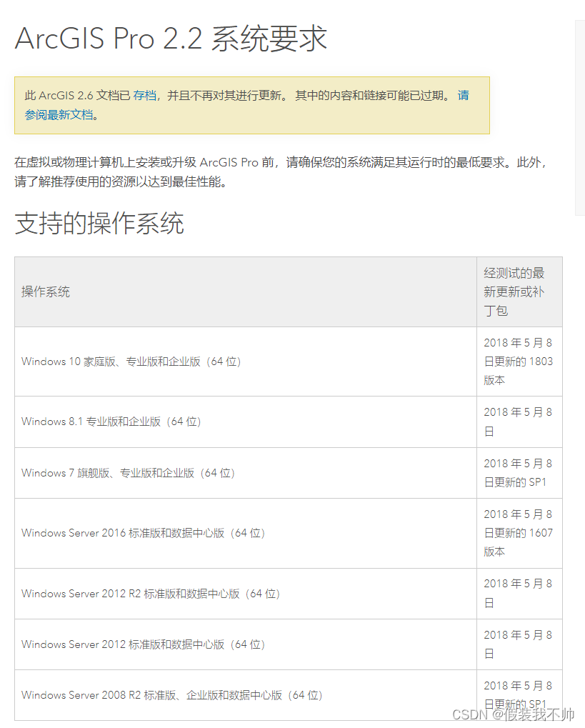Open the 存档 archive link
The image size is (585, 728).
pos(144,95)
